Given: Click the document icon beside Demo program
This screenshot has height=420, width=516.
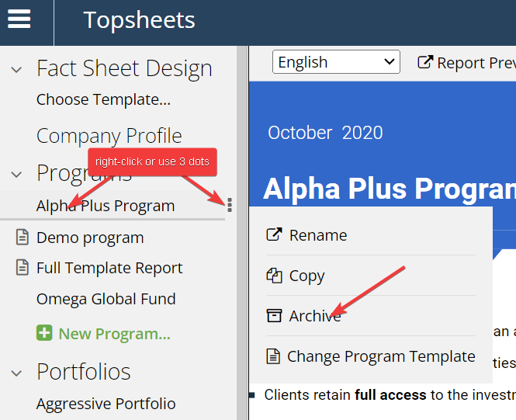Looking at the screenshot, I should [x=22, y=238].
